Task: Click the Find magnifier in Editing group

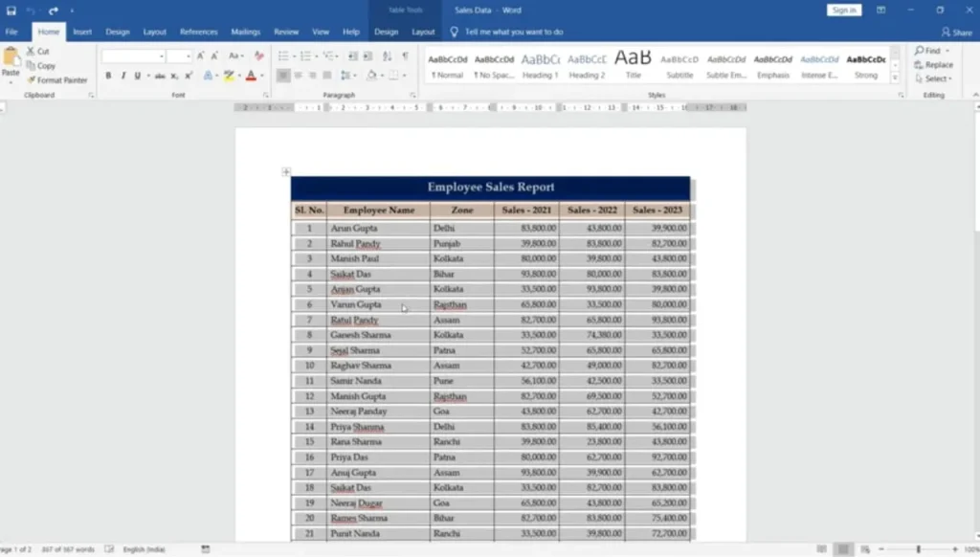Action: (x=919, y=51)
